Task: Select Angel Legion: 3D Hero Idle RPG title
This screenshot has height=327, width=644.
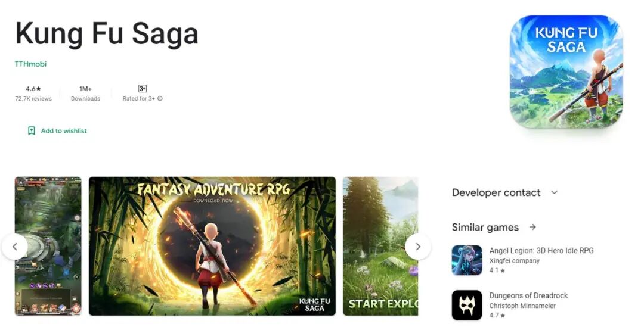Action: pos(541,250)
